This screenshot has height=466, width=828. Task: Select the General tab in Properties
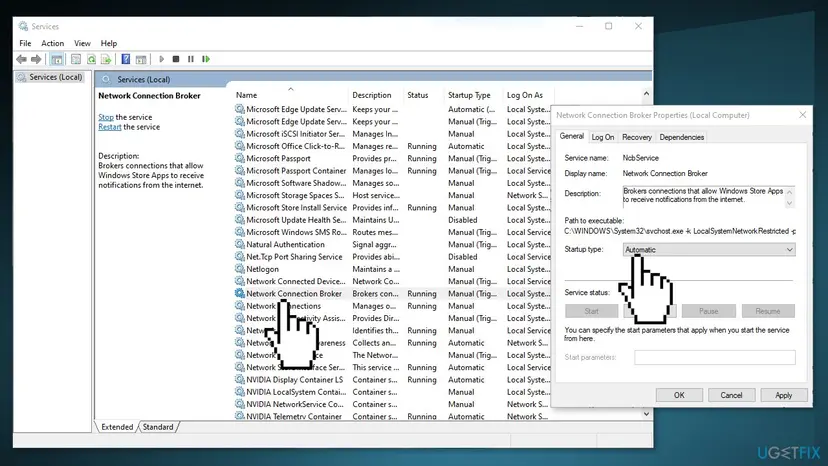(571, 136)
